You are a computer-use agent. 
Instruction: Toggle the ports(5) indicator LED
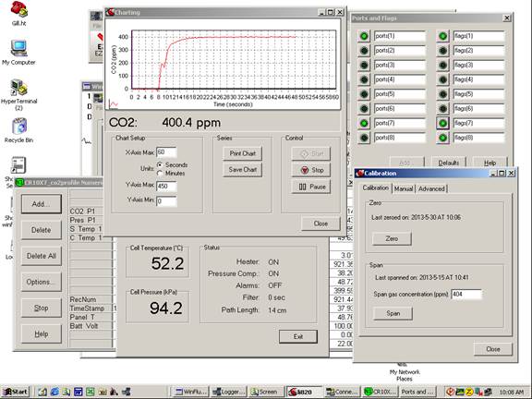(x=364, y=94)
